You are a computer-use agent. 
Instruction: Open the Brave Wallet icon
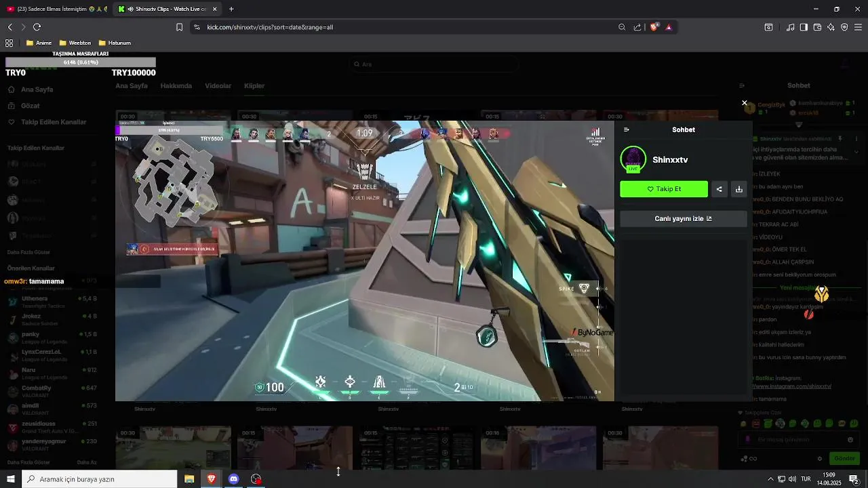(x=818, y=27)
